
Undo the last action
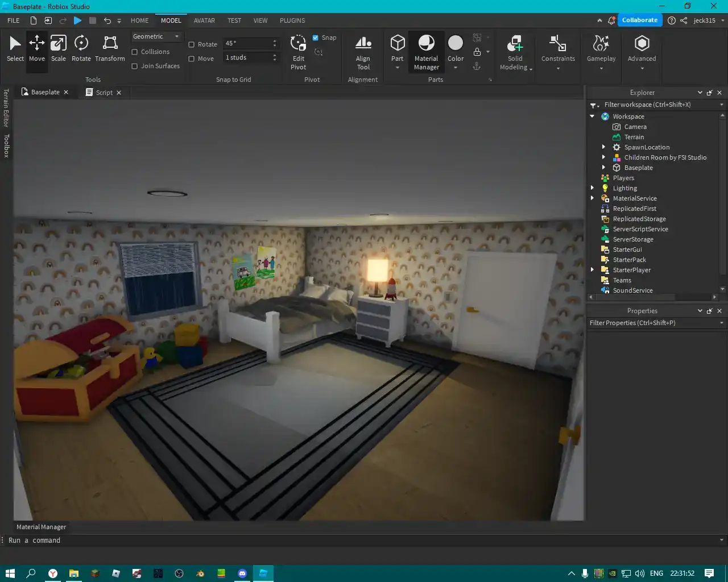(x=107, y=20)
